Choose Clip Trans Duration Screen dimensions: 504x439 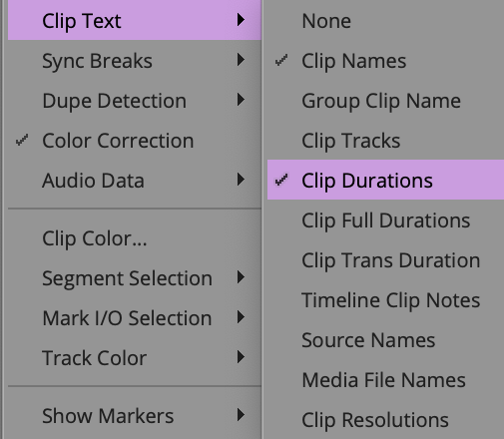[x=385, y=259]
